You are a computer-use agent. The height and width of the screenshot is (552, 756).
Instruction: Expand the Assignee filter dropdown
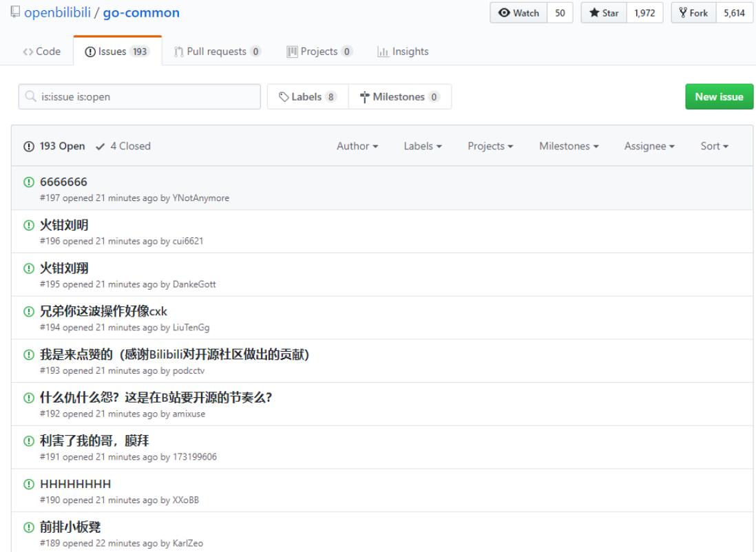(x=649, y=146)
